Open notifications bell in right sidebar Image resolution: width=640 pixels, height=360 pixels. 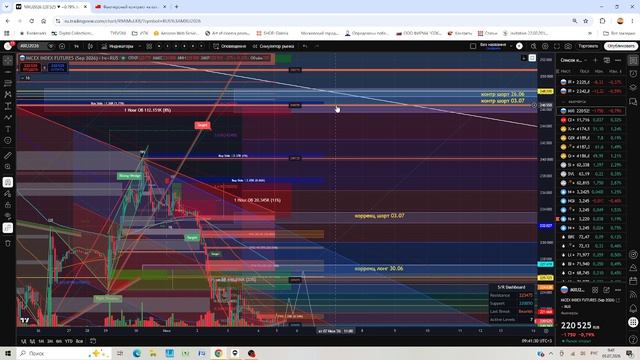[633, 308]
